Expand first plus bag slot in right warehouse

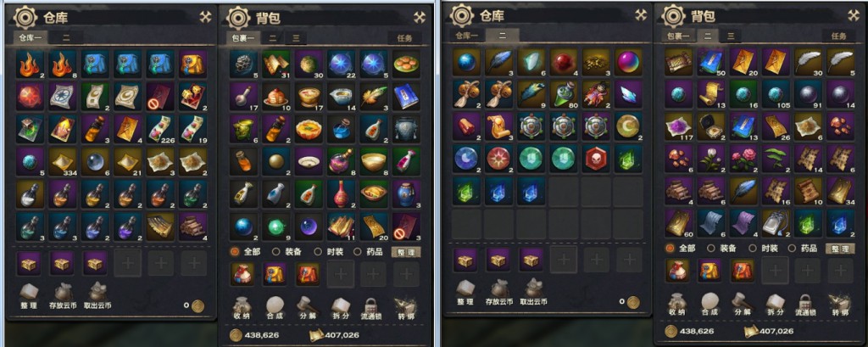point(564,260)
